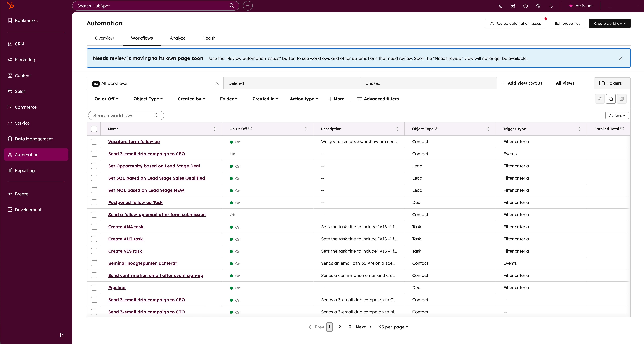
Task: Click the help question mark icon
Action: tap(526, 6)
